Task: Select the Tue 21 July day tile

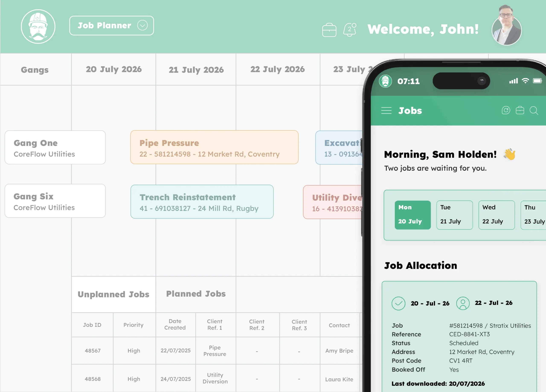Action: point(455,215)
